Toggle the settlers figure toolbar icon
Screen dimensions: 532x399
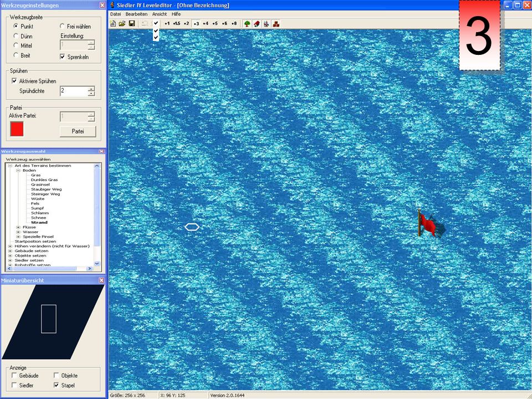pyautogui.click(x=267, y=23)
